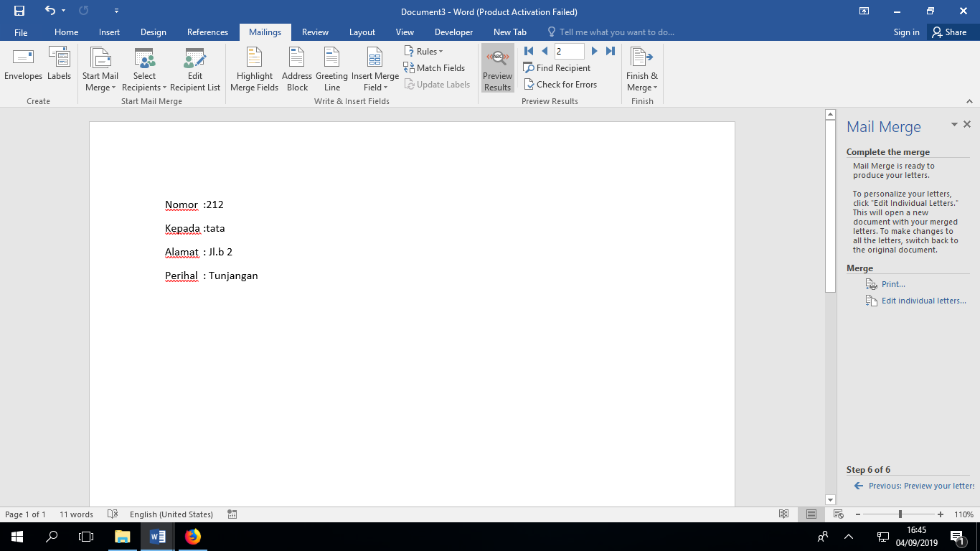The height and width of the screenshot is (551, 980).
Task: Switch to Read Mode view in status bar
Action: pos(784,514)
